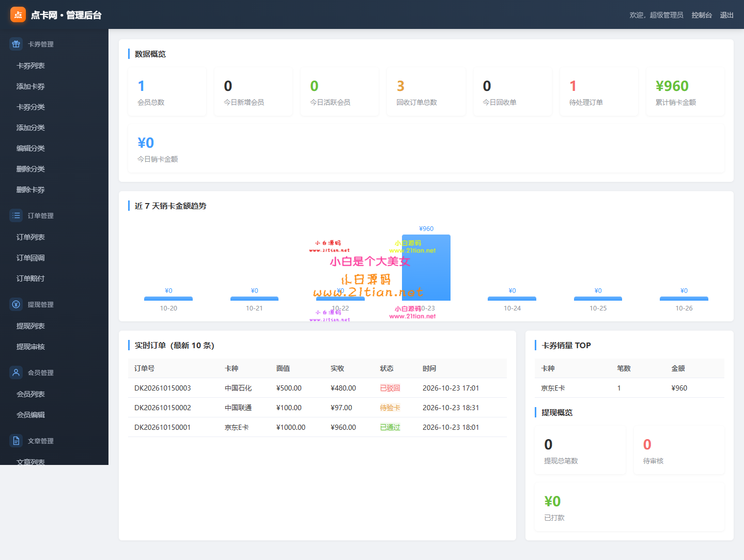The height and width of the screenshot is (560, 744).
Task: Click the 待处理订单 statistic card
Action: coord(599,92)
